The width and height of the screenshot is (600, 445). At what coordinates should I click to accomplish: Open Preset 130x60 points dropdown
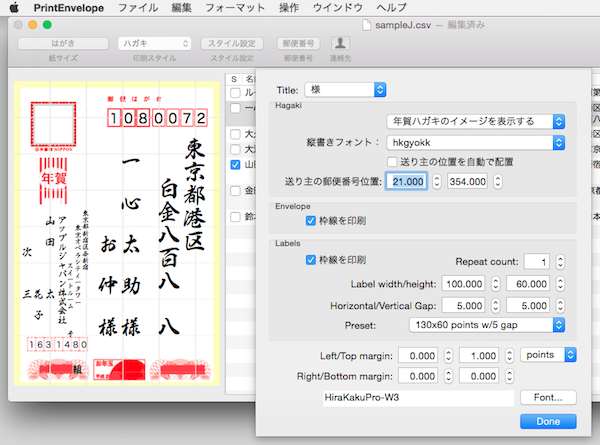(487, 325)
